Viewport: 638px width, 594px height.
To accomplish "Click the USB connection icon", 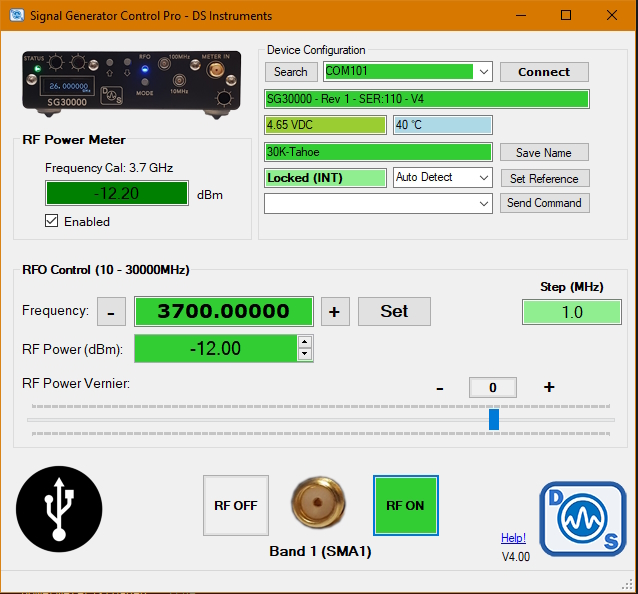I will (59, 510).
